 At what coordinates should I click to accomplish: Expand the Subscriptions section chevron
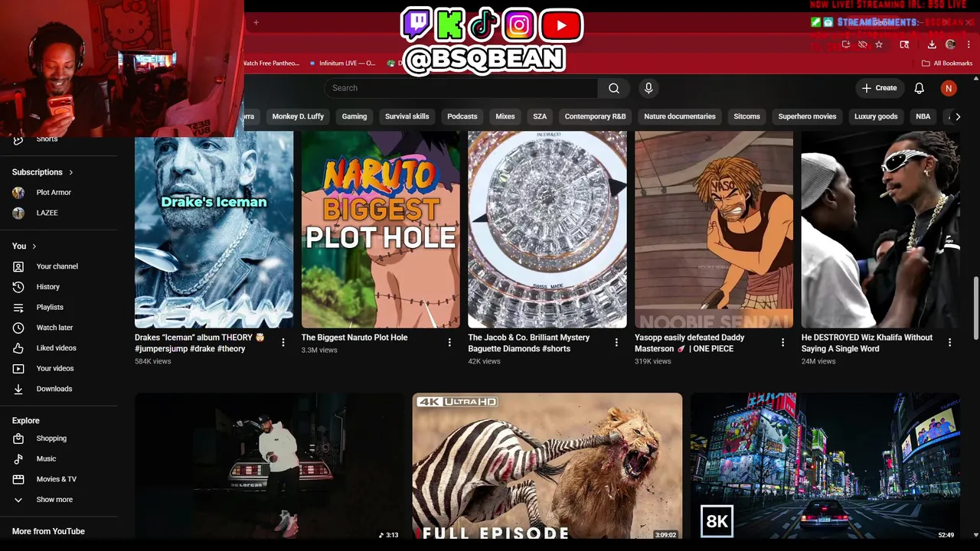[x=71, y=172]
